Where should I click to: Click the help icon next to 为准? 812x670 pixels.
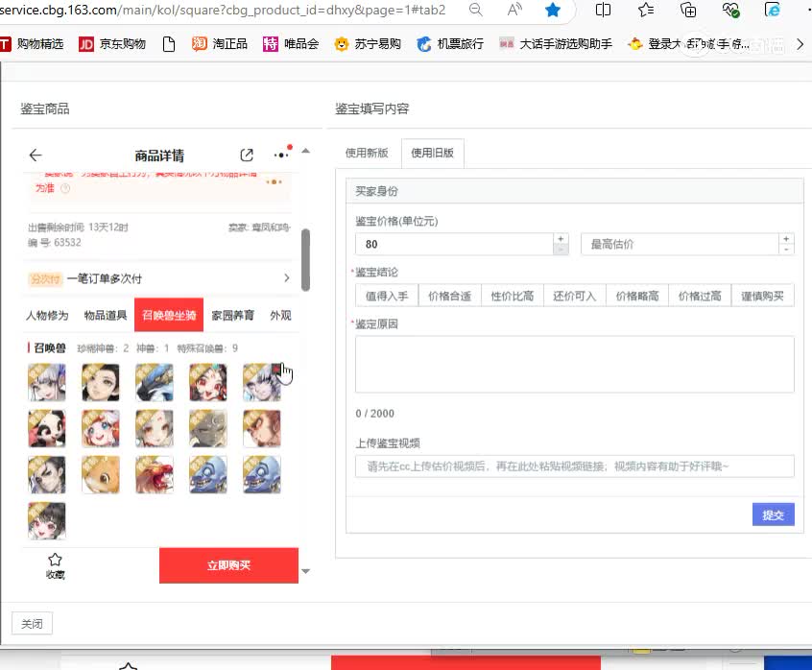[65, 188]
